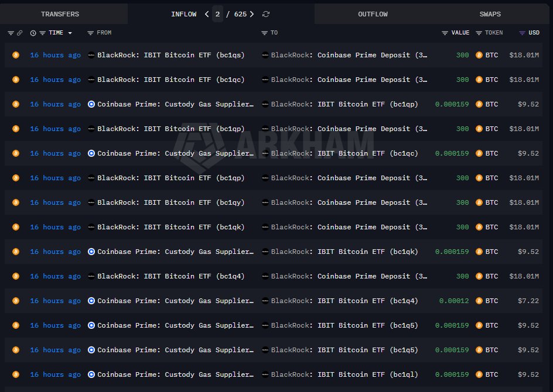Open recipient BlackRock: IBIT Bitcoin ETF (bc1q4)
553x392 pixels.
[x=344, y=301]
